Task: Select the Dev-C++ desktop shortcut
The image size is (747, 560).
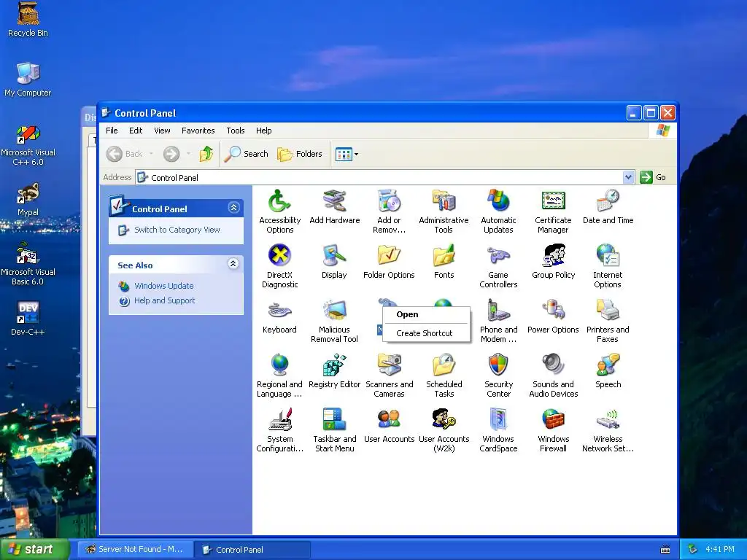Action: (28, 319)
